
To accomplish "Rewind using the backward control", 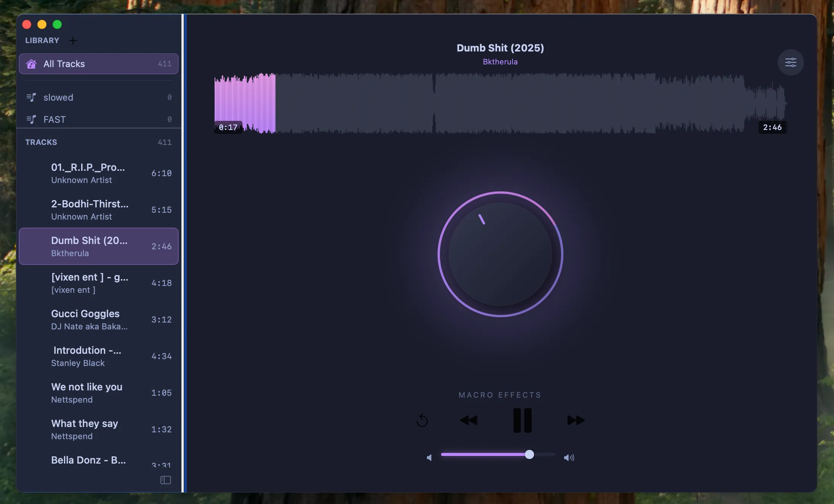I will click(468, 421).
